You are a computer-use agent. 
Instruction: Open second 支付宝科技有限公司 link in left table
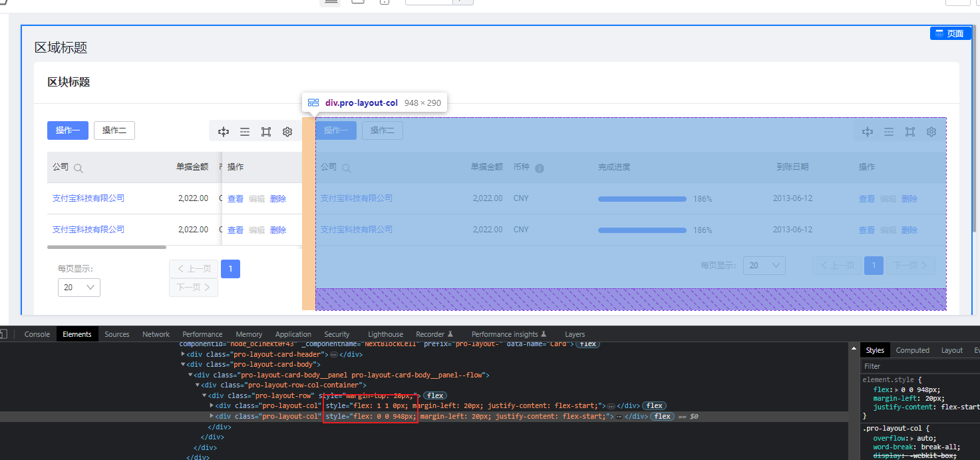[88, 230]
